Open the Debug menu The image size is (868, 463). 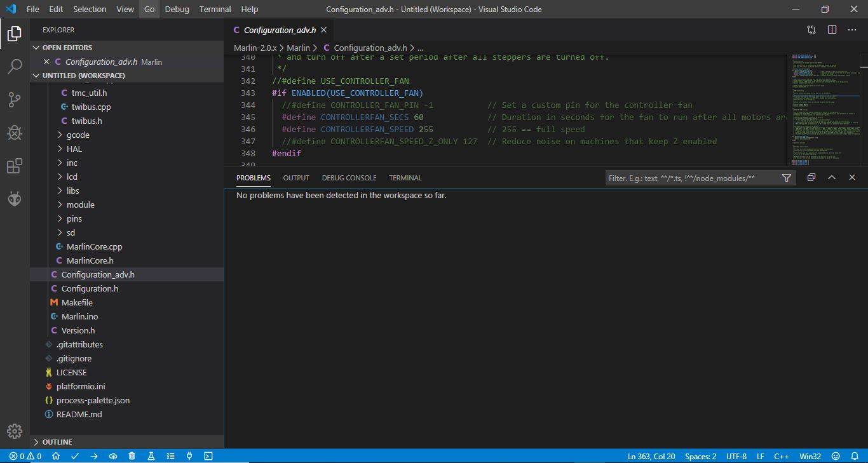click(x=177, y=10)
